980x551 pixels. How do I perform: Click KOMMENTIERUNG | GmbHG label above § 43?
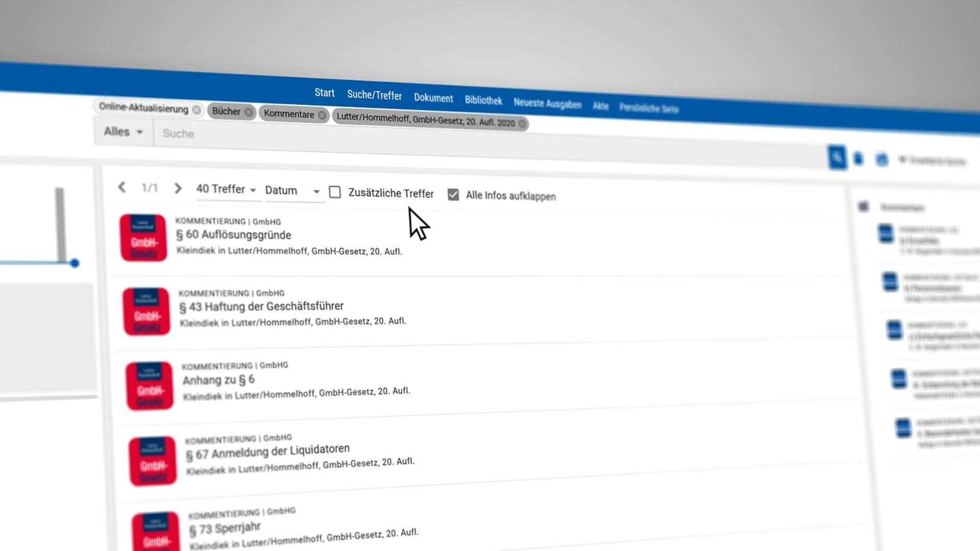(231, 293)
